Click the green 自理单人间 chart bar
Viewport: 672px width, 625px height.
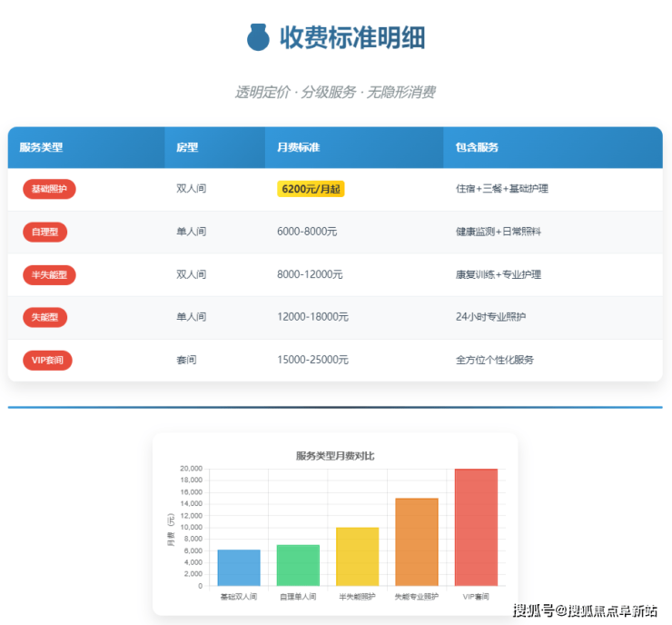pos(298,565)
